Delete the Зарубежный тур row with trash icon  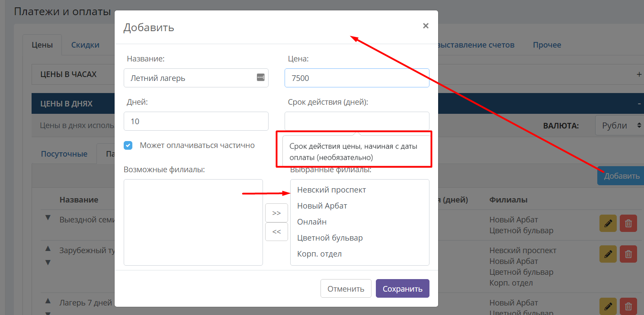click(x=628, y=254)
